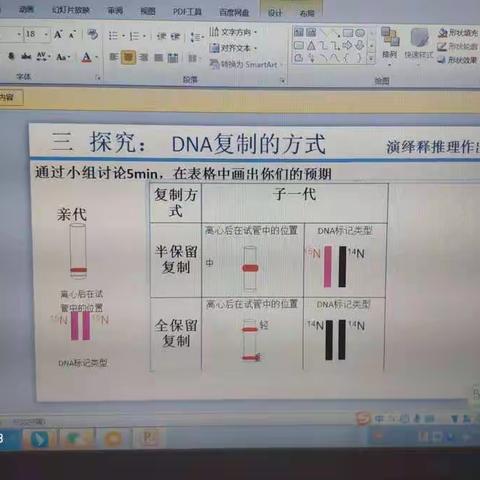Open the bullets dropdown arrow
This screenshot has height=480, width=480.
(123, 36)
